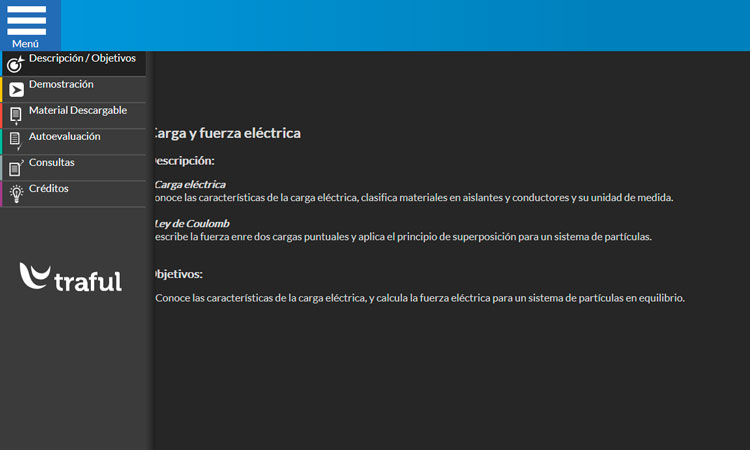This screenshot has height=450, width=750.
Task: Click the Menú text label under the hamburger
Action: coord(26,44)
